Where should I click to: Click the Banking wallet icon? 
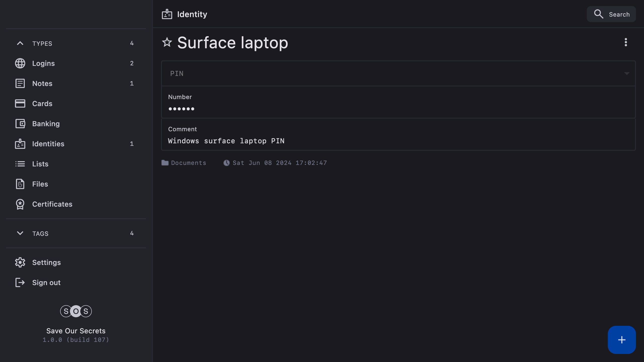[x=20, y=124]
